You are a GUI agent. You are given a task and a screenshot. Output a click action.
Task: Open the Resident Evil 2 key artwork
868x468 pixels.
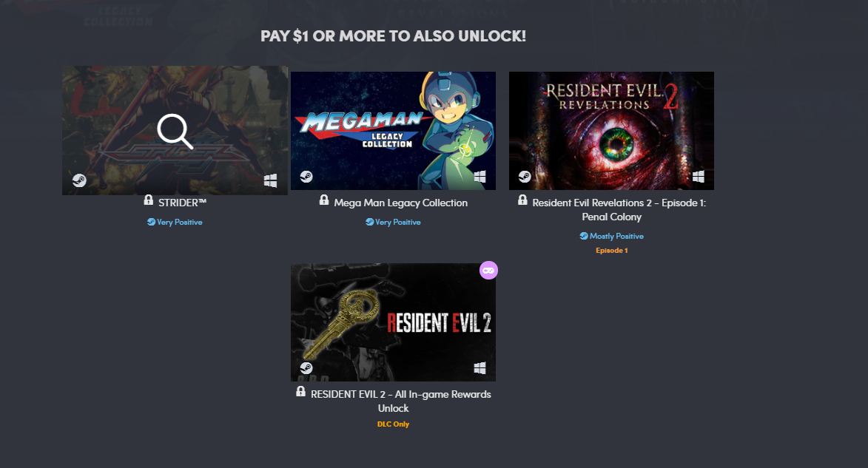393,322
